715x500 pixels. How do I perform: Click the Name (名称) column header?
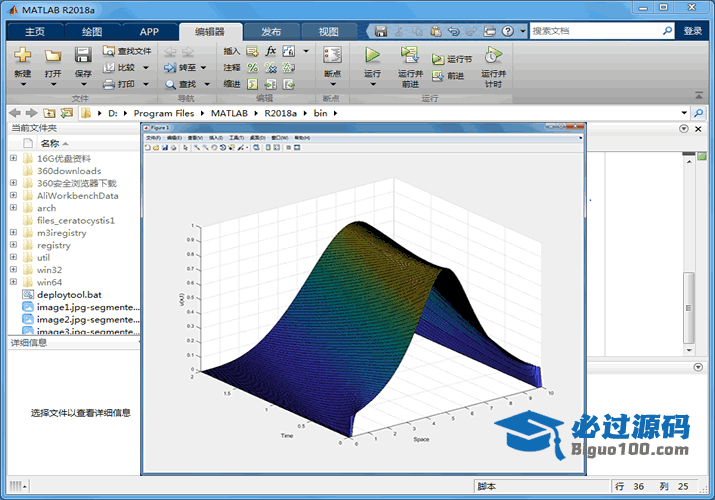coord(50,144)
